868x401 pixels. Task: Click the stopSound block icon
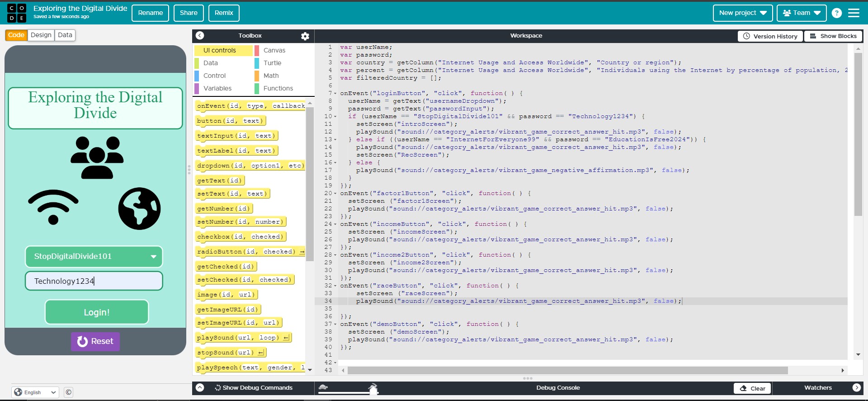coord(261,353)
